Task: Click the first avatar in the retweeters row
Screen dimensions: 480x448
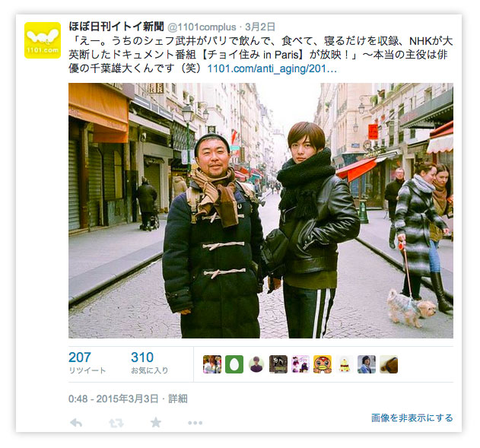Action: point(212,364)
